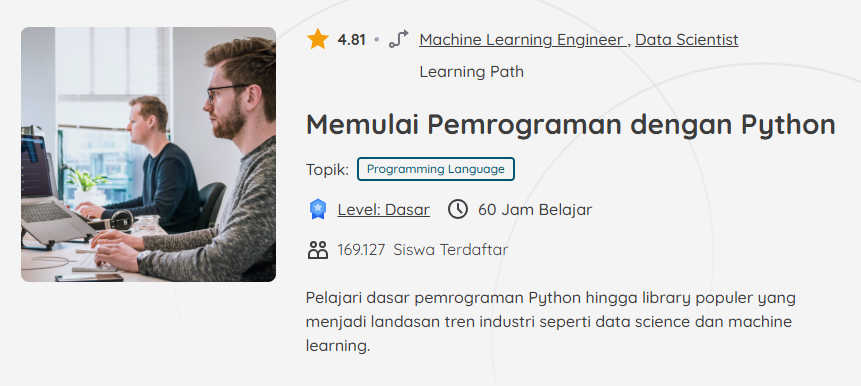The width and height of the screenshot is (861, 386).
Task: Click the Learning Path label text
Action: point(471,72)
